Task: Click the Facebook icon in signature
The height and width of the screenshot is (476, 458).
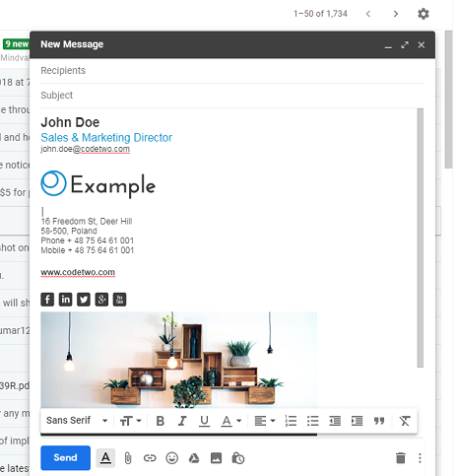Action: pyautogui.click(x=47, y=300)
